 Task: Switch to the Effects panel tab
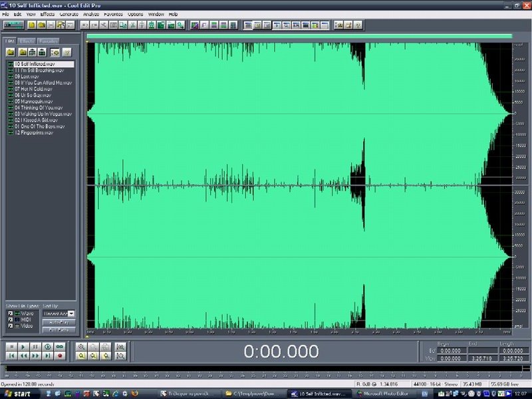pos(27,41)
